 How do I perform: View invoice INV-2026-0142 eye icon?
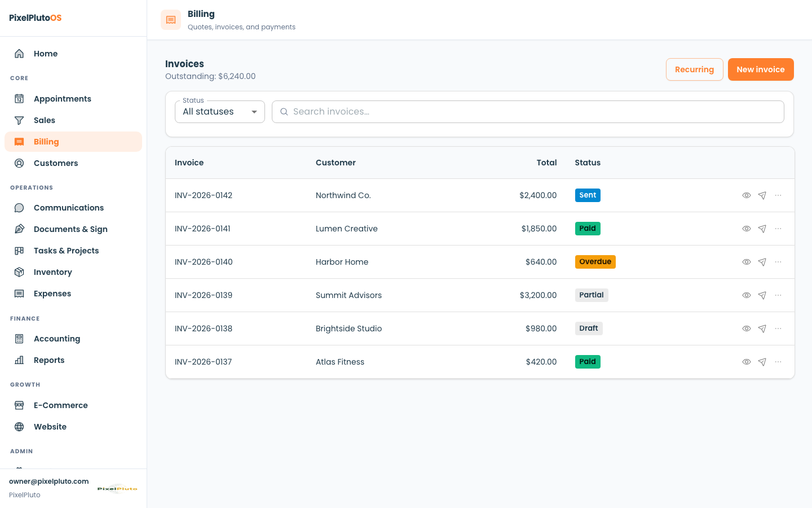tap(747, 195)
